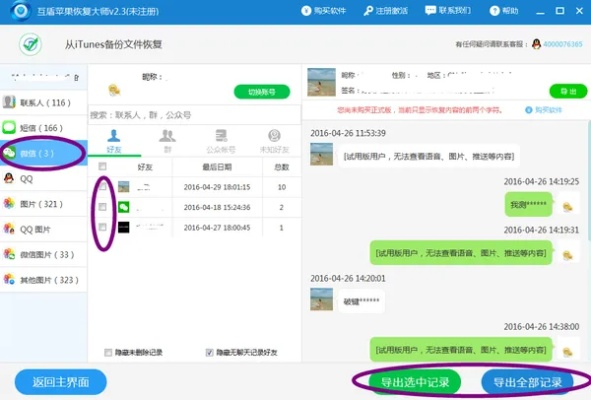Click the 微信图片 sidebar icon

(9, 254)
